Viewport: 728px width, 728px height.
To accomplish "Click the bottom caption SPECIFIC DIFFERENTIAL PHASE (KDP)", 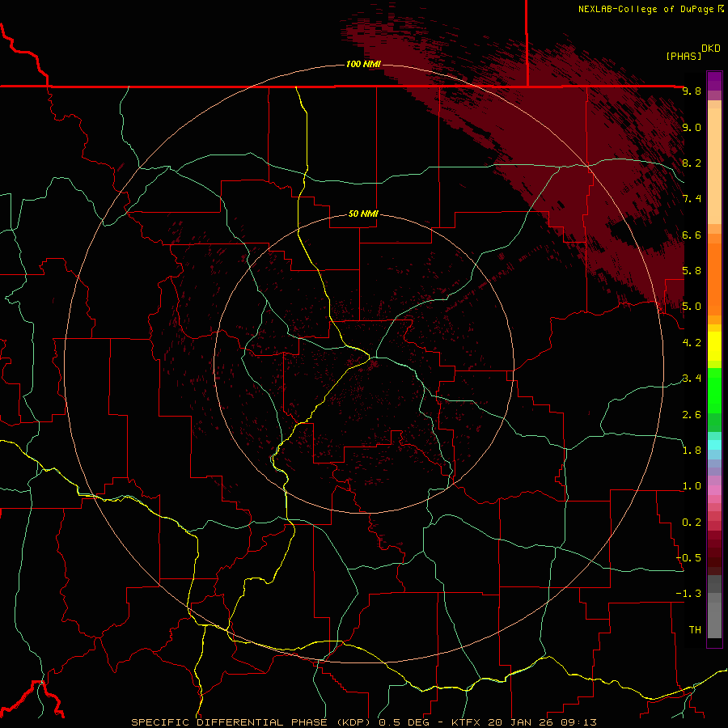I will [251, 722].
